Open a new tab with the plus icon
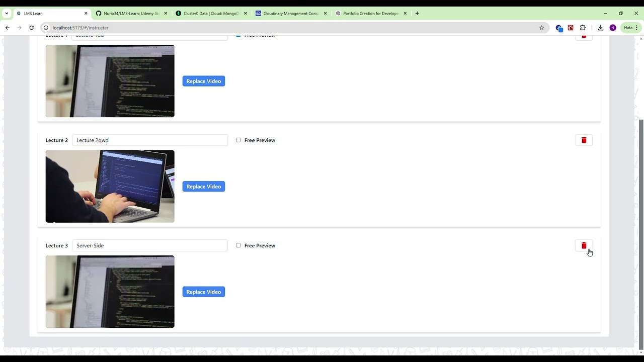The height and width of the screenshot is (362, 644). click(x=417, y=14)
